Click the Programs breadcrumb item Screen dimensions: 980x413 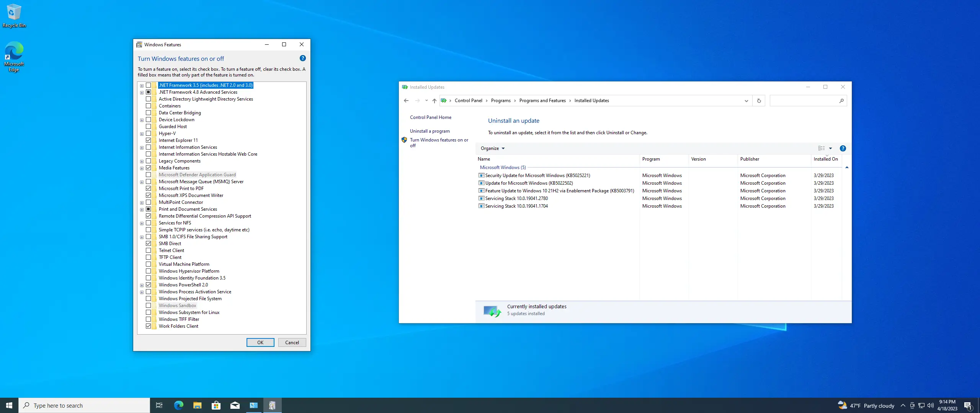click(500, 101)
